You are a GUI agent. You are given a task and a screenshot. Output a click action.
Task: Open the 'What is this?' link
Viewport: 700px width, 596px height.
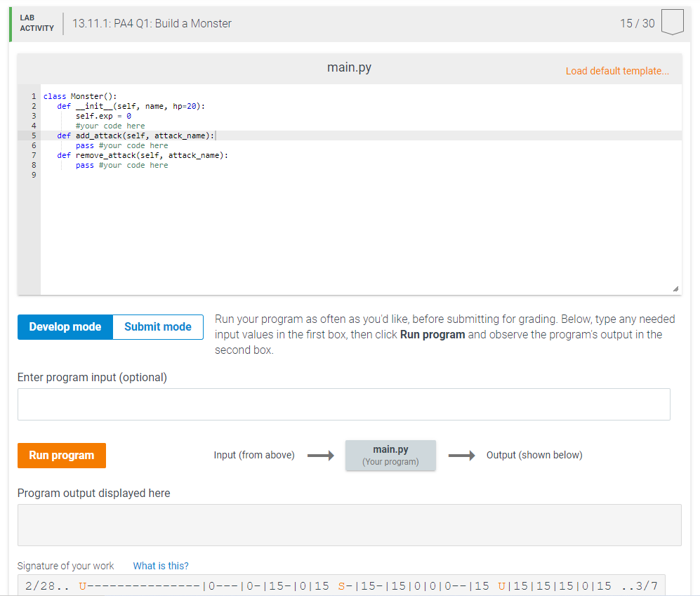[x=161, y=566]
